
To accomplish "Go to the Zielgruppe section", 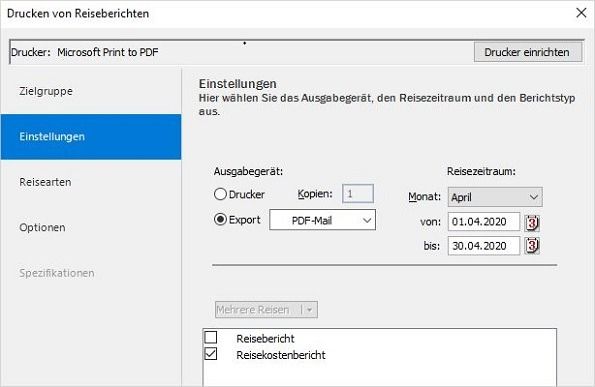I will [91, 91].
